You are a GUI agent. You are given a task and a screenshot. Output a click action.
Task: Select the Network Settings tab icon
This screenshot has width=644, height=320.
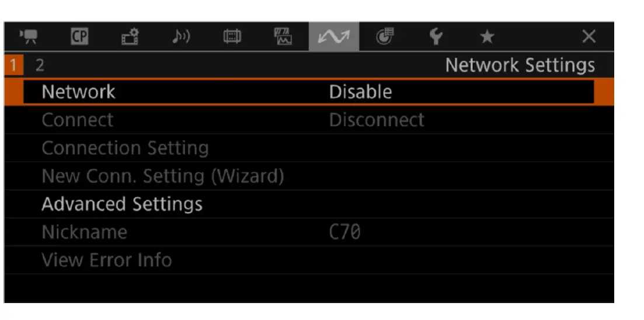click(x=333, y=37)
